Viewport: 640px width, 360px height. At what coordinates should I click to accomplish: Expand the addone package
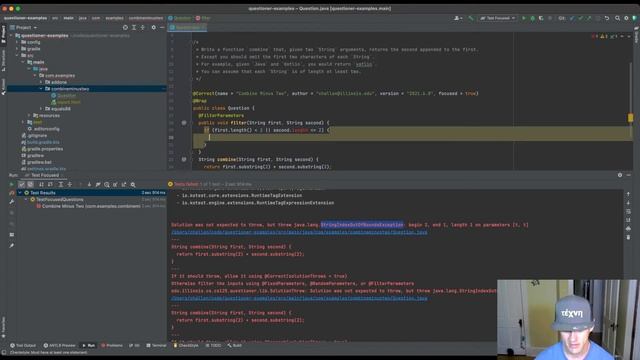[x=41, y=82]
